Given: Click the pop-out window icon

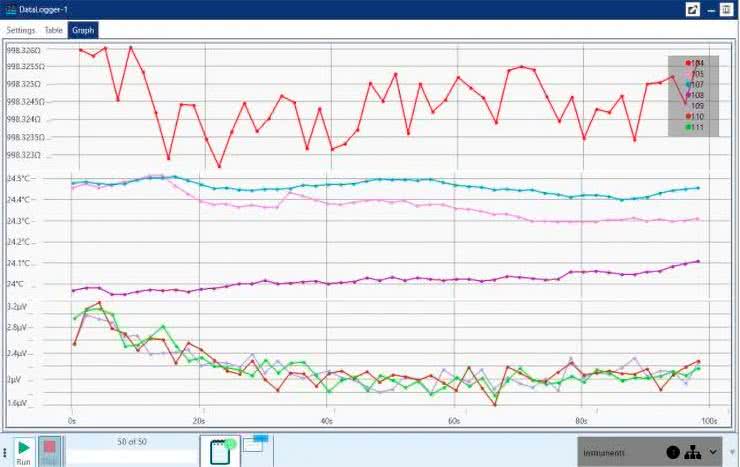Looking at the screenshot, I should (x=691, y=9).
